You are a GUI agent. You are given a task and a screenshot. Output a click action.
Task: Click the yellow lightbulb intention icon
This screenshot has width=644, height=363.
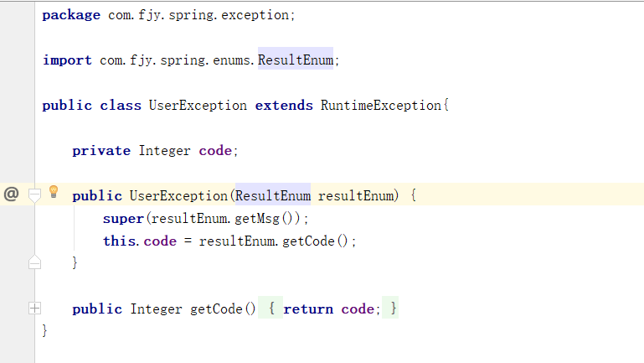[x=54, y=192]
